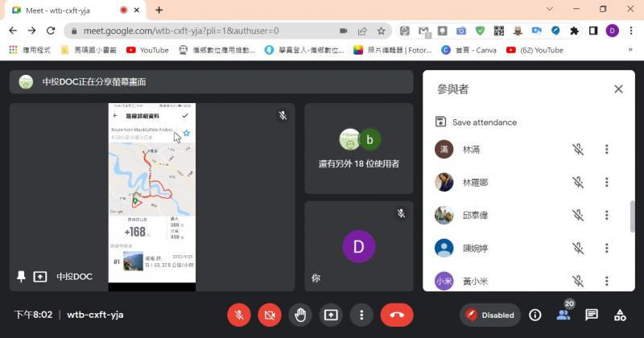Open more actions for 林羅娜

coord(607,183)
